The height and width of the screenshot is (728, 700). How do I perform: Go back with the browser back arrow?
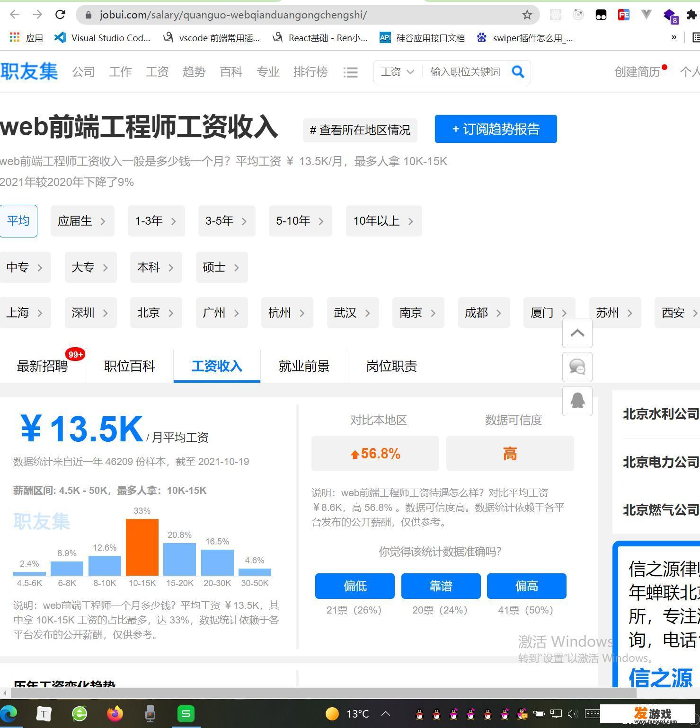tap(15, 15)
